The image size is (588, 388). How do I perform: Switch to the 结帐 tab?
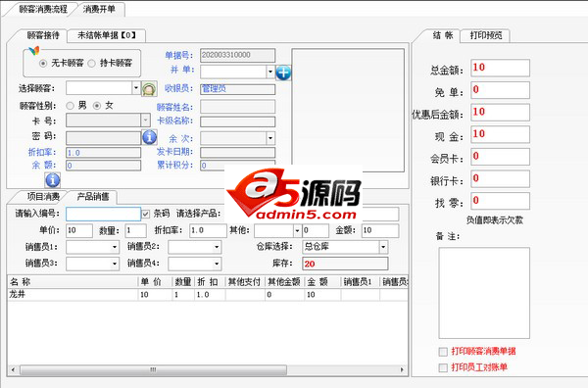(443, 35)
